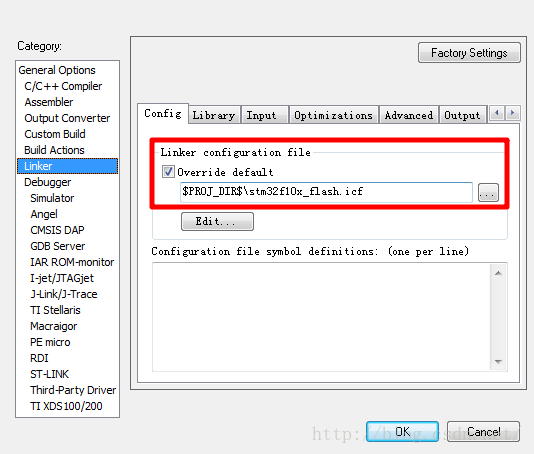Open the Output tab

coord(462,115)
